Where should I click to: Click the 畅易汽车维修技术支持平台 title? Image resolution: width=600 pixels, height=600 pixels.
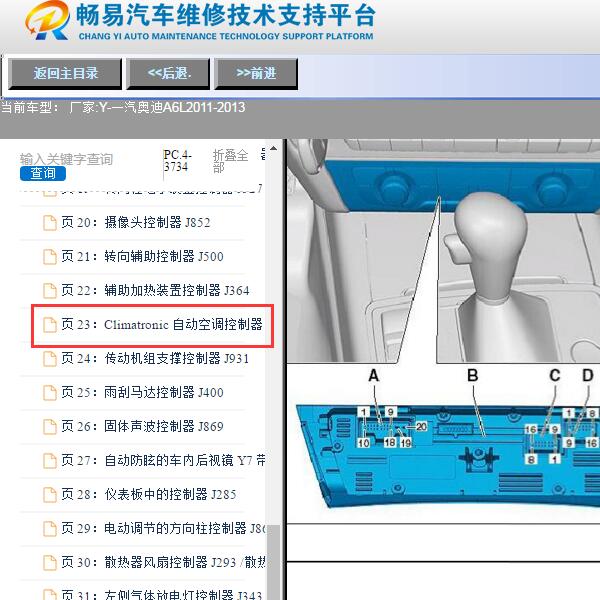click(226, 16)
